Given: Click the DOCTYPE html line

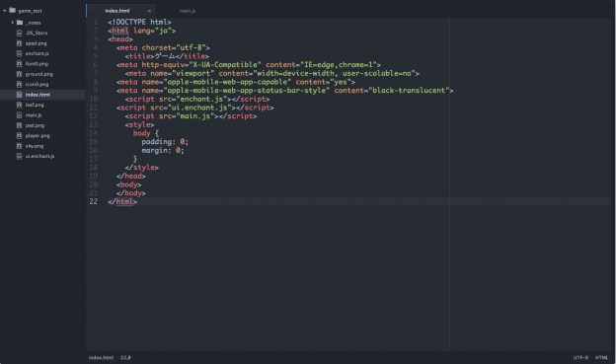Looking at the screenshot, I should click(x=139, y=22).
